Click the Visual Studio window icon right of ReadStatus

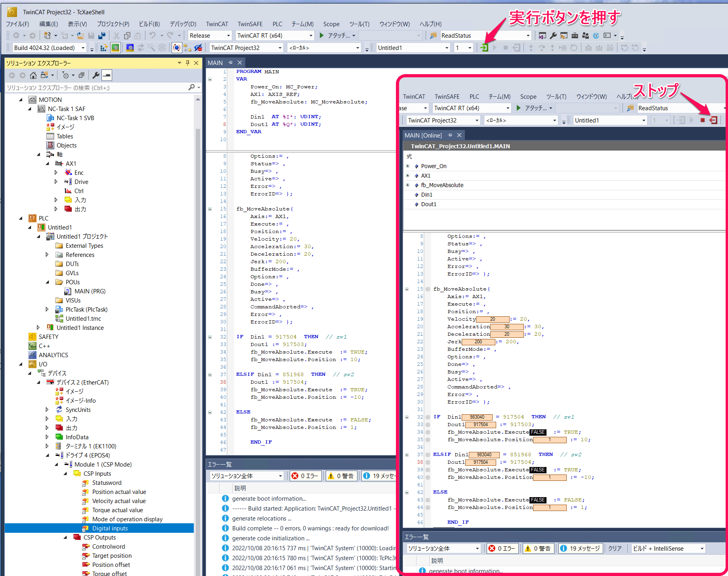[x=542, y=36]
